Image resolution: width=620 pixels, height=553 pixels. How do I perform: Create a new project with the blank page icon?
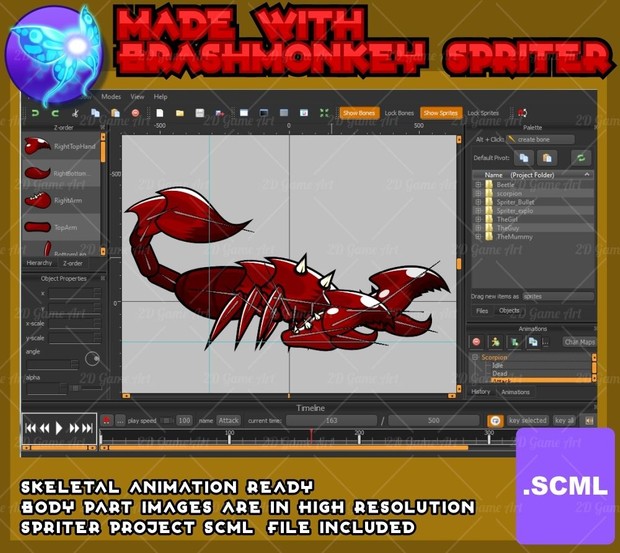pyautogui.click(x=160, y=113)
